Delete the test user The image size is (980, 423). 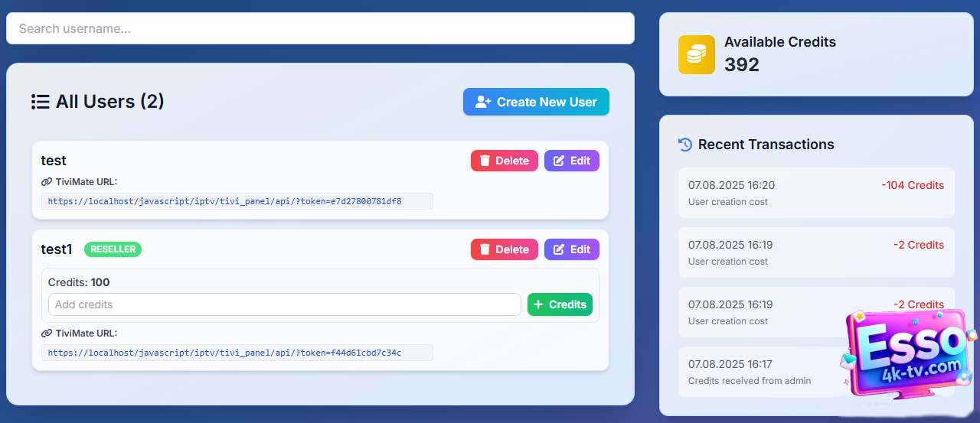[x=505, y=161]
